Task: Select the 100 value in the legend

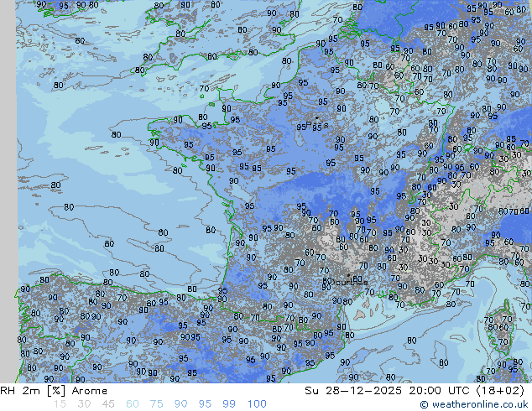Action: (x=257, y=404)
